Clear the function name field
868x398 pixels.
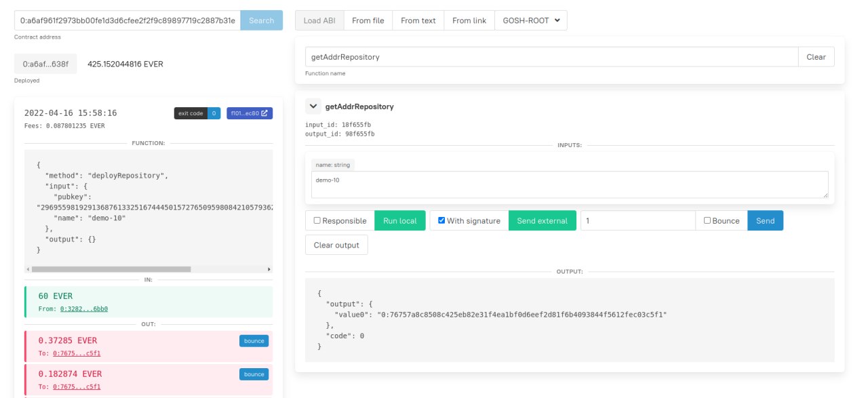click(x=816, y=57)
